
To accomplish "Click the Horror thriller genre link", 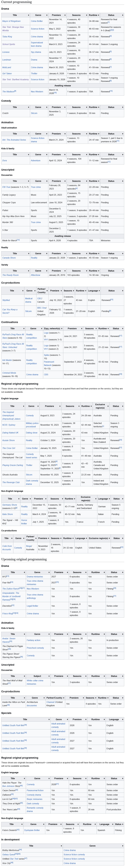I will pyautogui.click(x=24, y=522).
